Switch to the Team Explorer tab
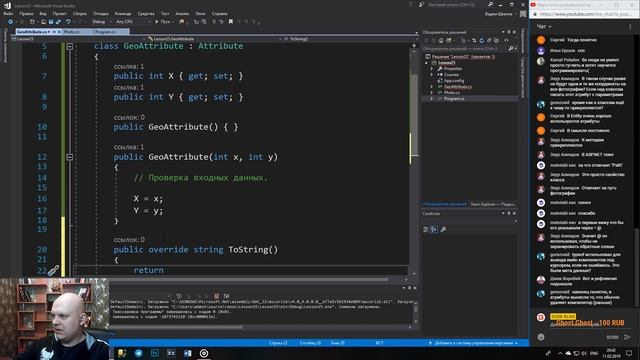640x360 pixels. (x=493, y=204)
